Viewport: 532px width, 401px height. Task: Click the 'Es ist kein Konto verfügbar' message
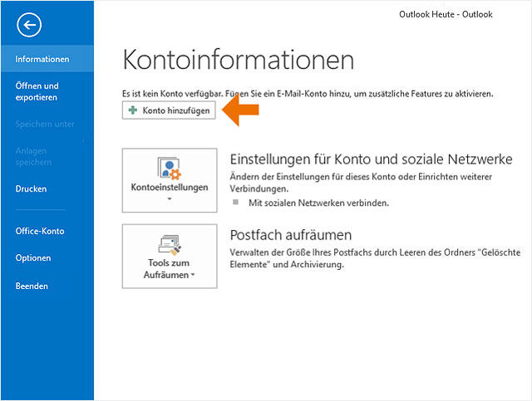click(308, 94)
